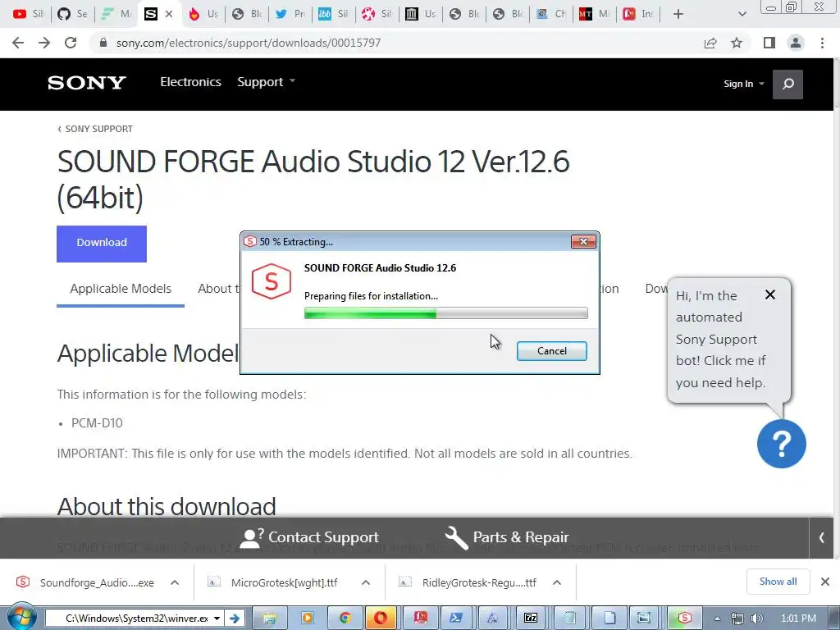Open the Sign In dropdown

click(743, 84)
